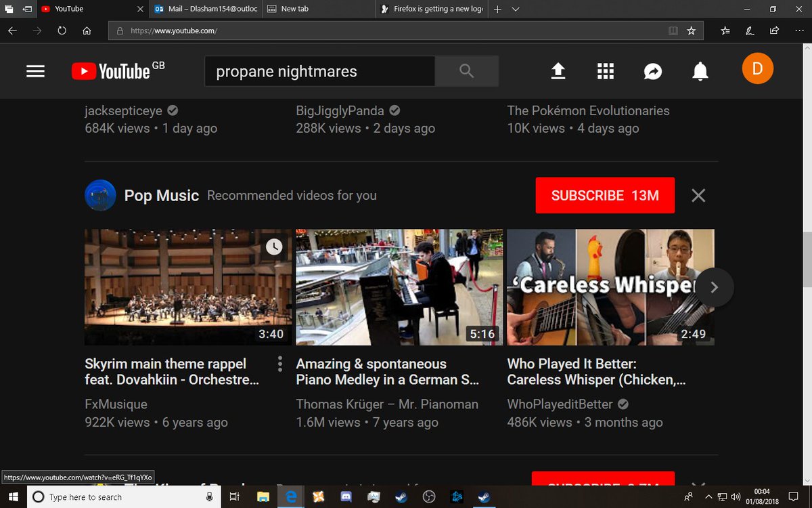Open File Explorer from taskbar
The width and height of the screenshot is (812, 508).
click(x=264, y=496)
